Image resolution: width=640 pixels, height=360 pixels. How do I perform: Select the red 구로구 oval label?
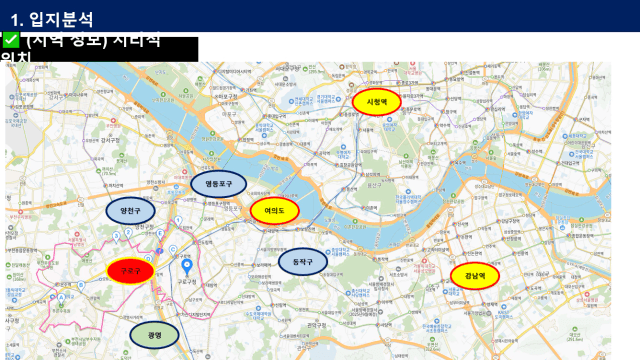pyautogui.click(x=130, y=271)
